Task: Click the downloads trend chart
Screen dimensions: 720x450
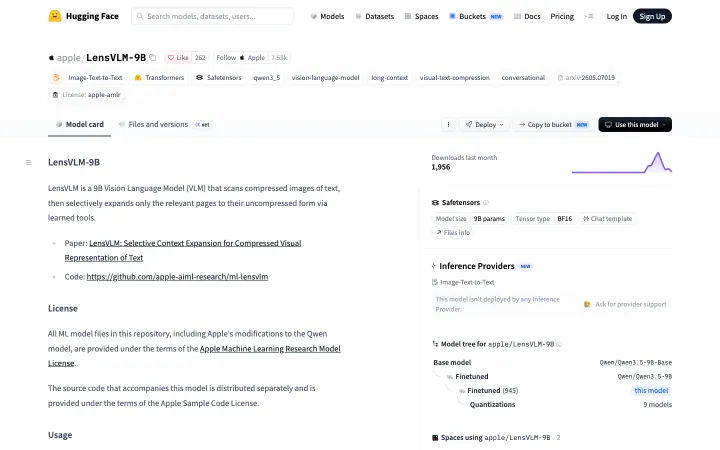Action: pyautogui.click(x=622, y=163)
